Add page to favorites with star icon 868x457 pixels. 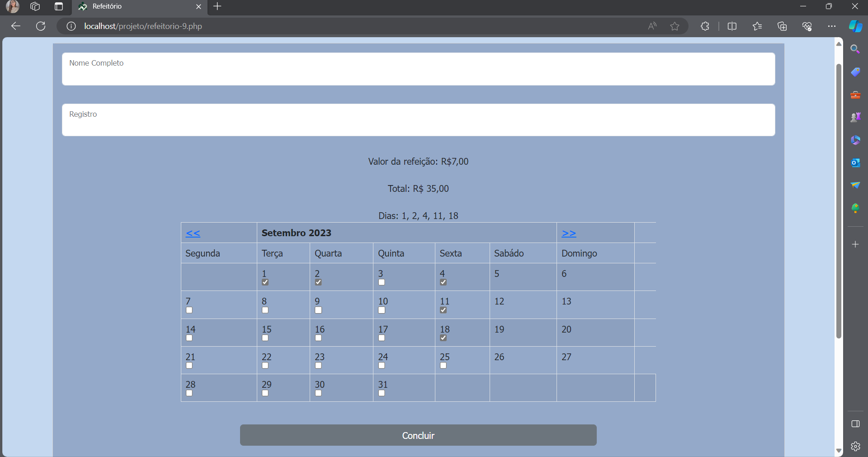pos(675,26)
